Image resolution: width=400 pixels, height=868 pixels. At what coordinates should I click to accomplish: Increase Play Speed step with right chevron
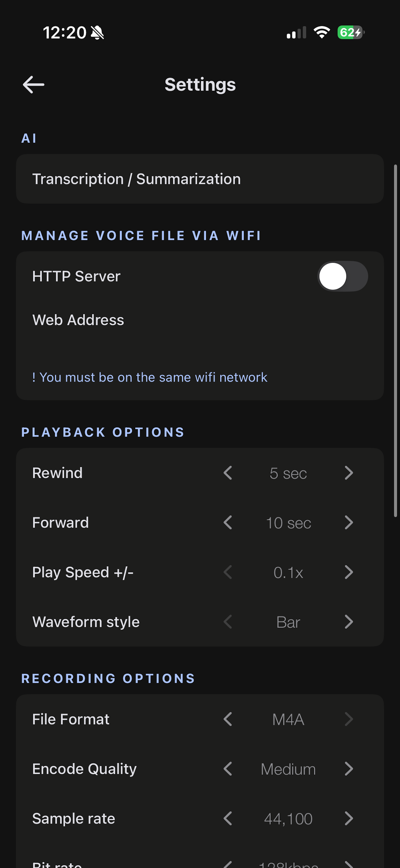click(x=349, y=572)
